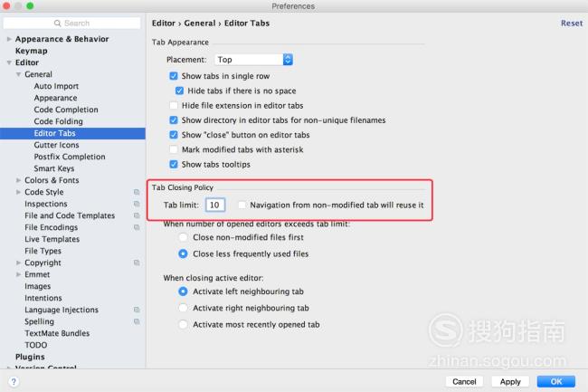588x392 pixels.
Task: Select Keymap in the sidebar
Action: point(31,51)
